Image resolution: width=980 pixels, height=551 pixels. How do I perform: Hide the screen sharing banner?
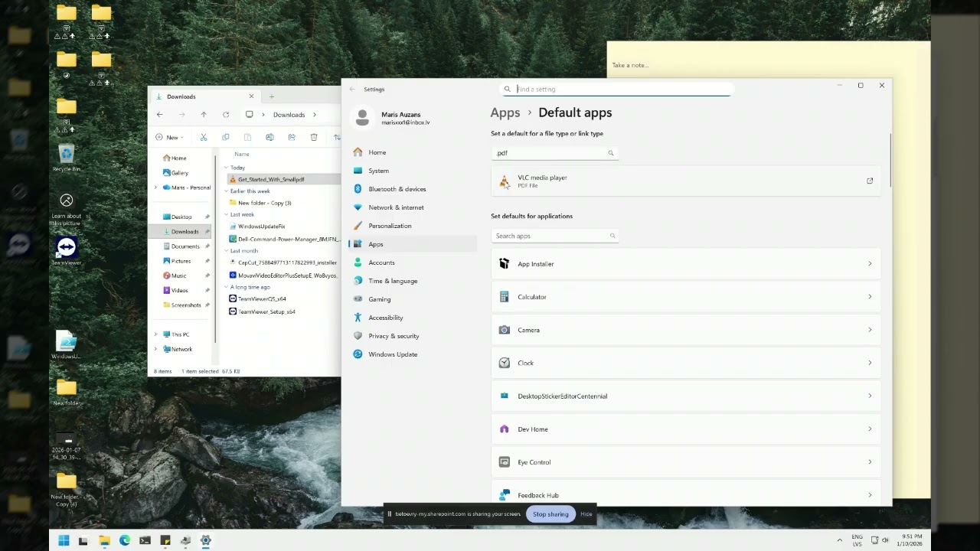point(586,514)
